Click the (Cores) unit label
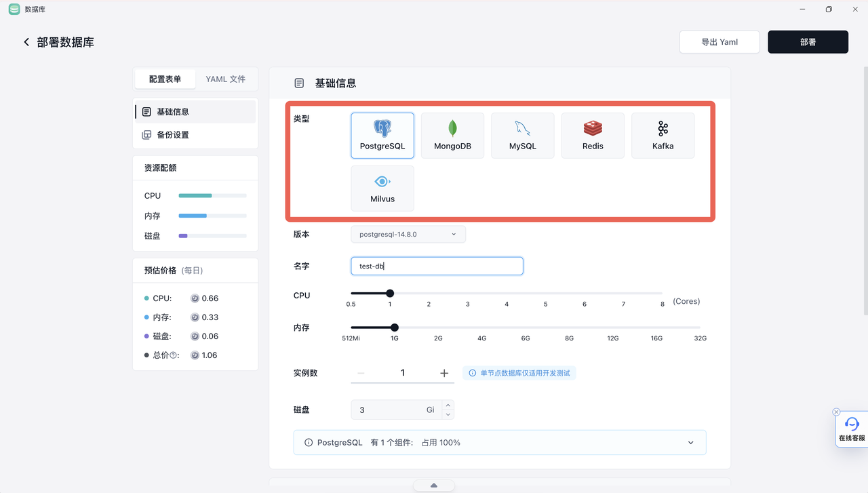The image size is (868, 493). pos(686,301)
